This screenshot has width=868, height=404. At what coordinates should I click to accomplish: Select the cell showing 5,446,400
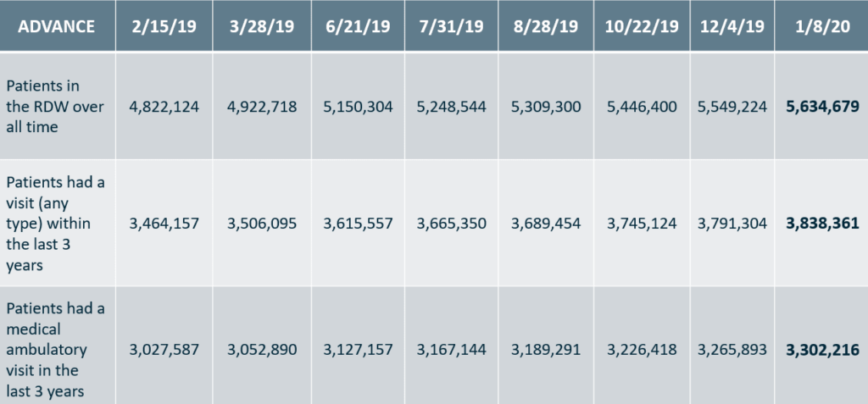click(642, 107)
